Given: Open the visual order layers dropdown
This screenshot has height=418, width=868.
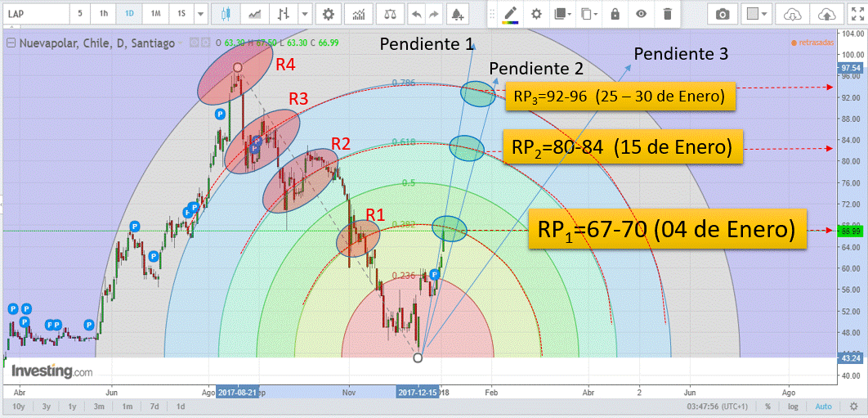Looking at the screenshot, I should [x=563, y=14].
